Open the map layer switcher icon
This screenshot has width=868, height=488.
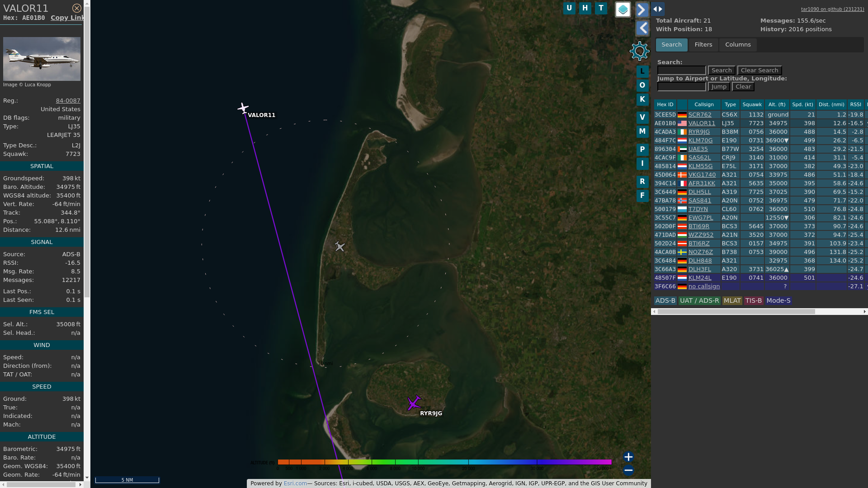(x=623, y=9)
